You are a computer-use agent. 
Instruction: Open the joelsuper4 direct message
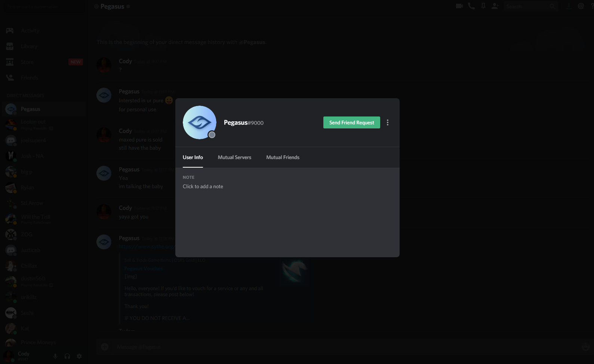click(x=44, y=140)
